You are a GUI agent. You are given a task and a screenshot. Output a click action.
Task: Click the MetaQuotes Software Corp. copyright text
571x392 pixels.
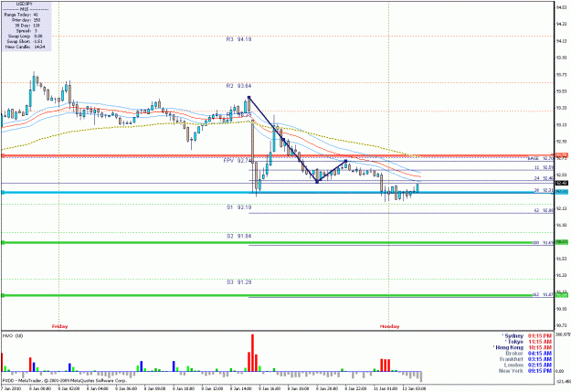(x=97, y=380)
